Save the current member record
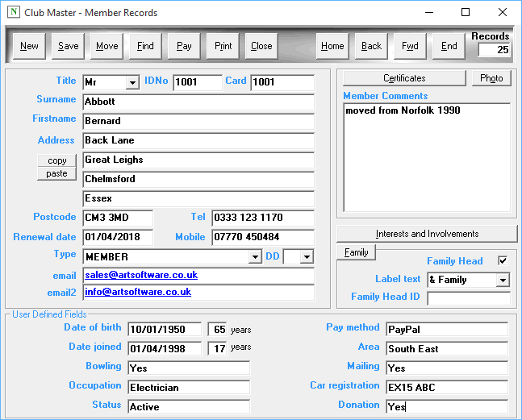522x420 pixels. tap(68, 46)
